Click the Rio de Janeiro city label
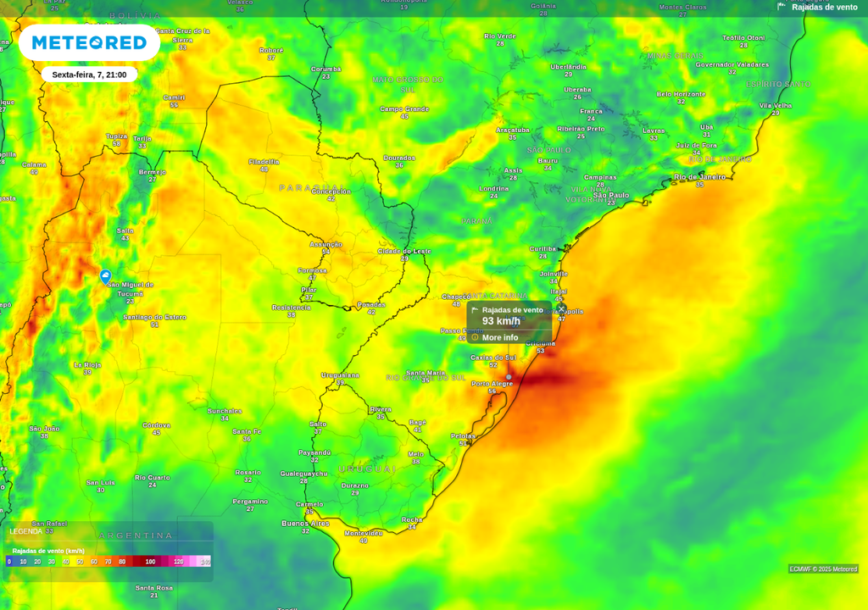This screenshot has height=610, width=868. tap(699, 176)
